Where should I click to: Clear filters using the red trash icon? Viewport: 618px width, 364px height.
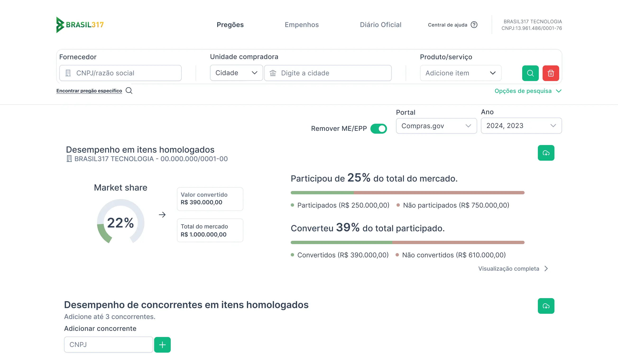[550, 73]
